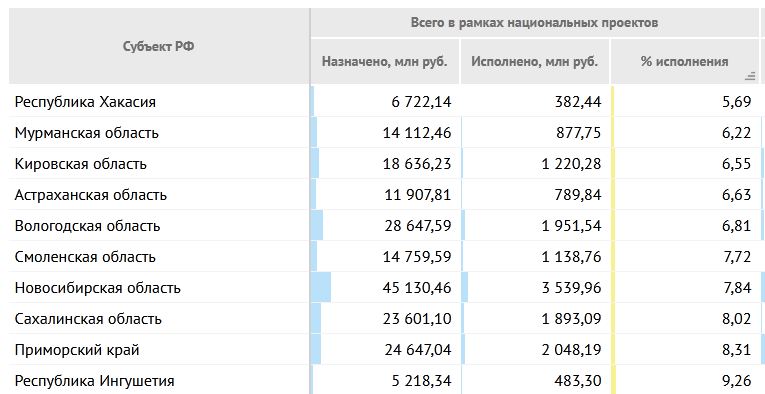Click Кировская область in the table

(81, 164)
